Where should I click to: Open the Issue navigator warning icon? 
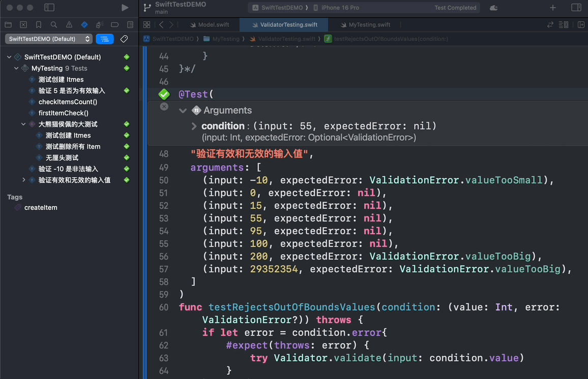(69, 24)
